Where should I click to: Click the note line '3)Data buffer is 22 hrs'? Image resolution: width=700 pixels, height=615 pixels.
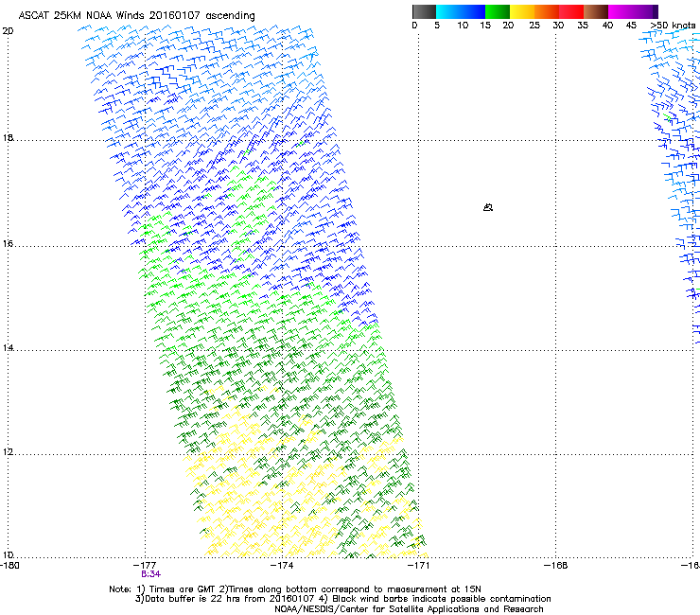[343, 599]
